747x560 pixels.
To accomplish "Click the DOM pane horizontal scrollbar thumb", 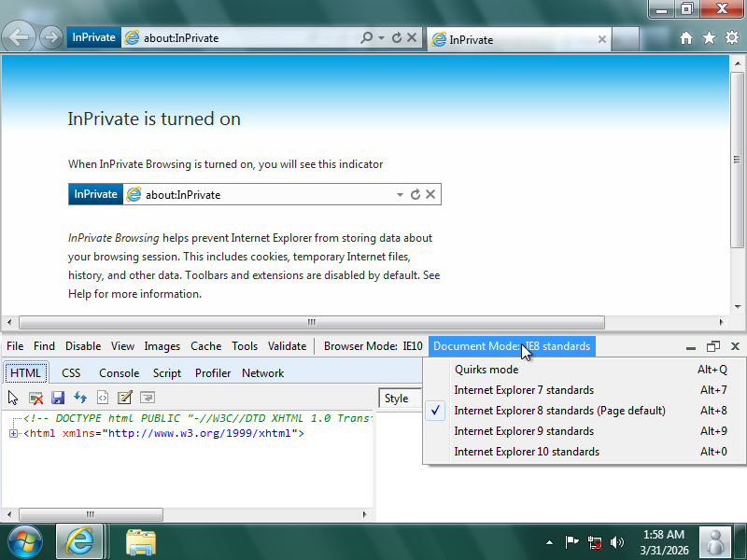I will 91,514.
